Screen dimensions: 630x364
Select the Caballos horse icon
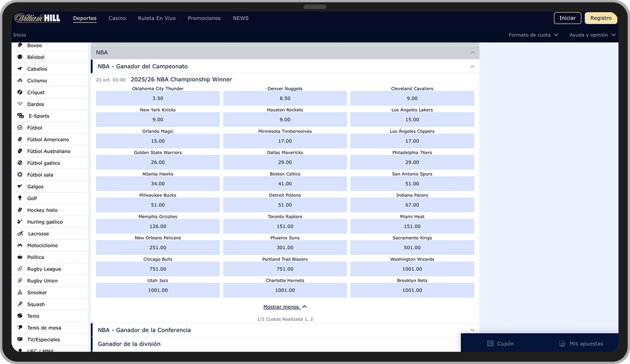click(20, 69)
